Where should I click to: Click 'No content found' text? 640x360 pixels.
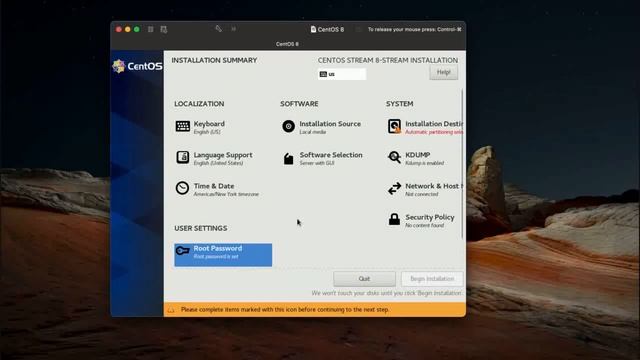tap(424, 225)
